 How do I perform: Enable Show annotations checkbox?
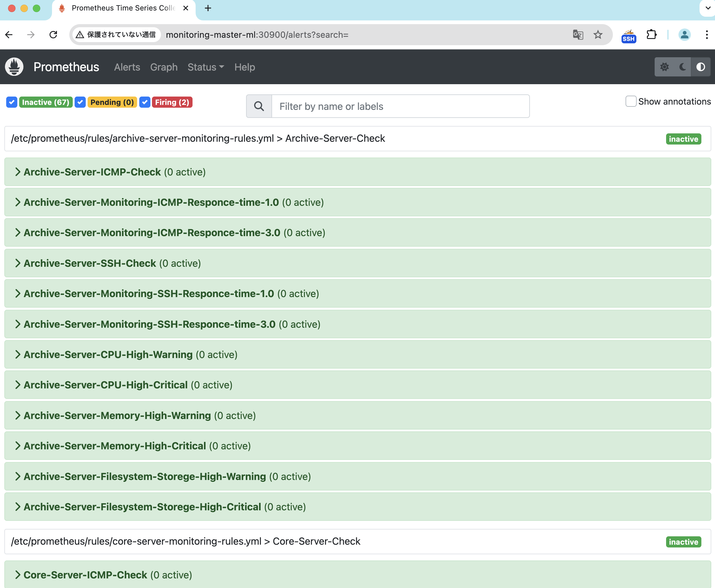(x=631, y=101)
